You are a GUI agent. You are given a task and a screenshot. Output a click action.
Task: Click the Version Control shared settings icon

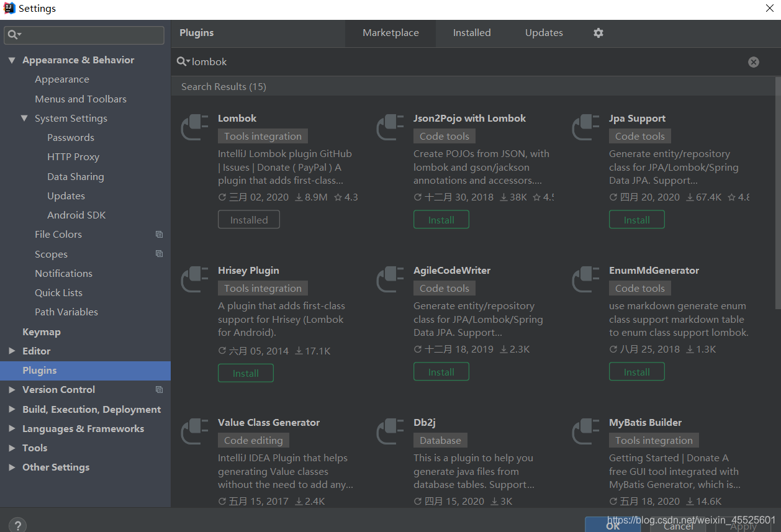click(159, 389)
